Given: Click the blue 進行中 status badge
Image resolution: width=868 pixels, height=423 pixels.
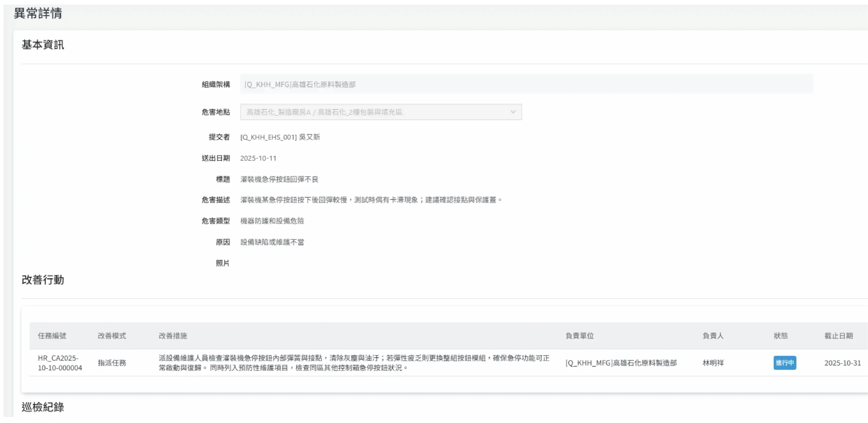Looking at the screenshot, I should (785, 363).
